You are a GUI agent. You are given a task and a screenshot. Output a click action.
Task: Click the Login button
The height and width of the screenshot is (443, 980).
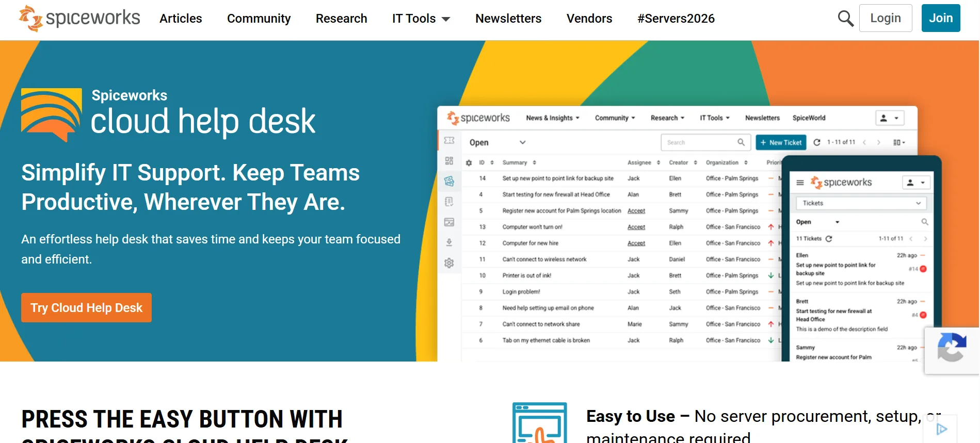(x=886, y=18)
